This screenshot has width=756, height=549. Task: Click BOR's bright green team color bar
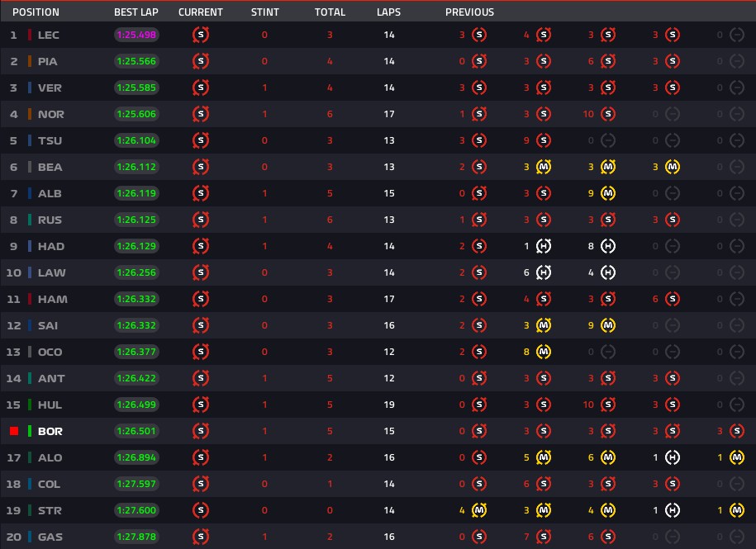(x=30, y=431)
